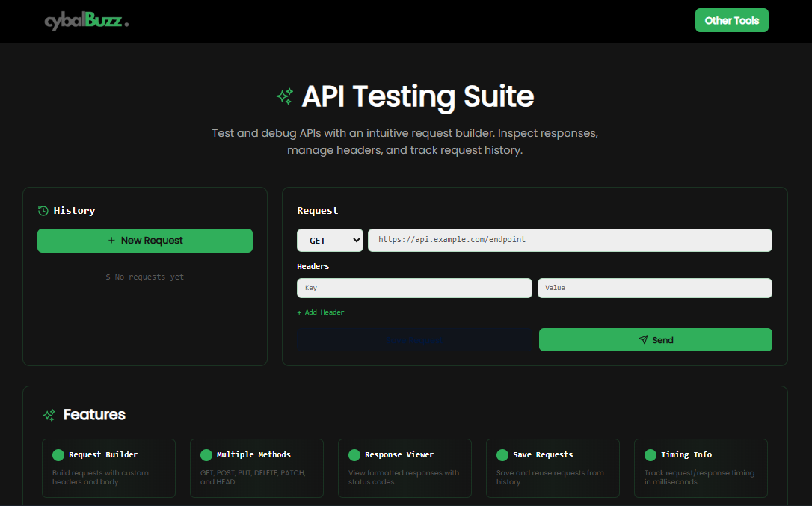
Task: Click the green dot on Timing Info card
Action: pyautogui.click(x=650, y=454)
